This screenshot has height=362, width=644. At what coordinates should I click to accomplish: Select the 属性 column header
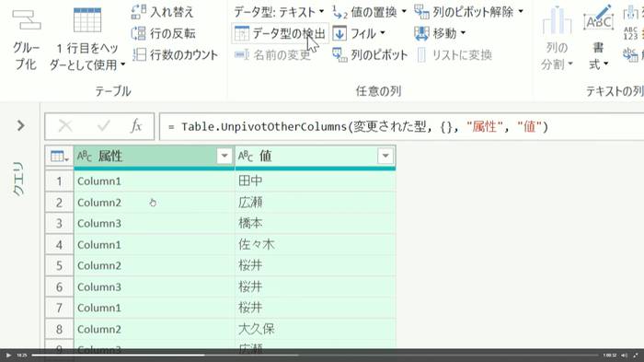coord(154,157)
